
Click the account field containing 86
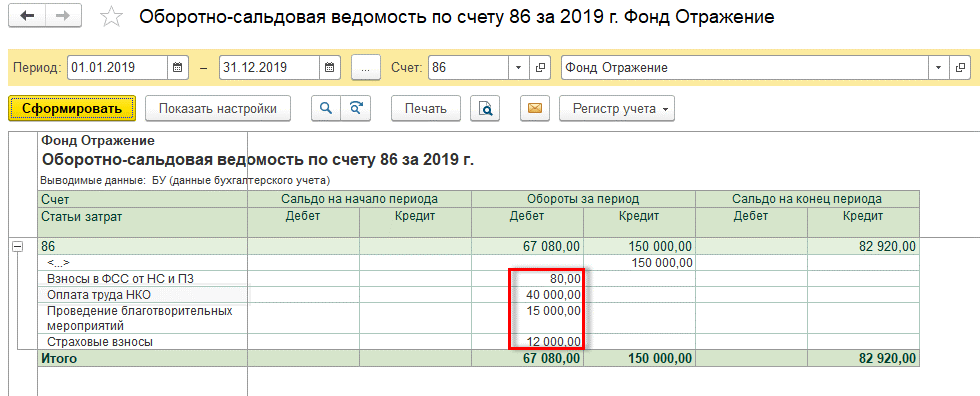coord(469,67)
